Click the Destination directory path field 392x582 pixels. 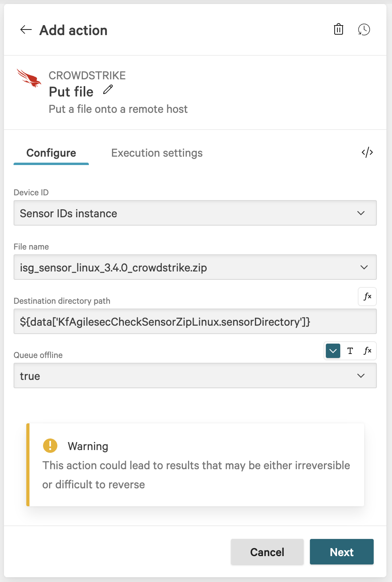click(x=195, y=322)
